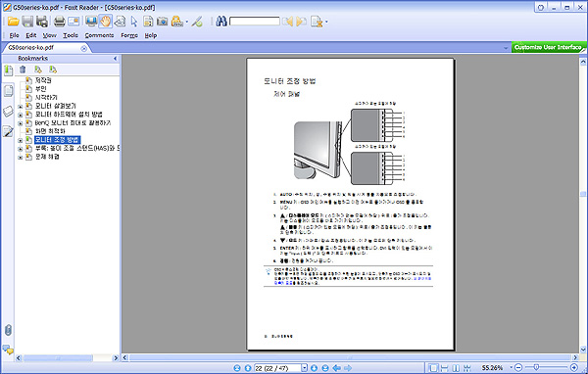Open the Comments menu
This screenshot has width=588, height=374.
99,35
